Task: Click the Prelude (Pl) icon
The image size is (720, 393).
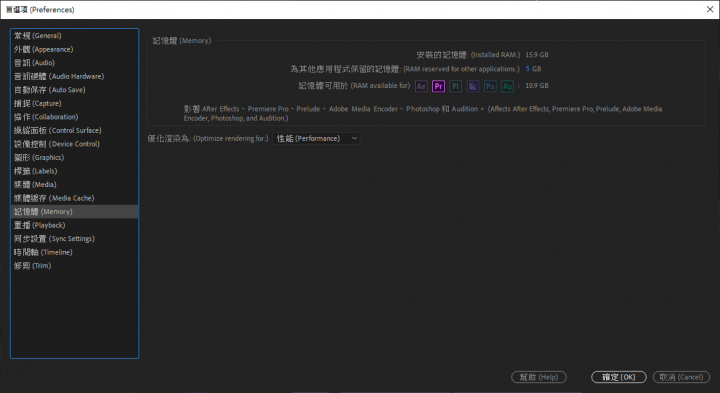Action: (455, 86)
